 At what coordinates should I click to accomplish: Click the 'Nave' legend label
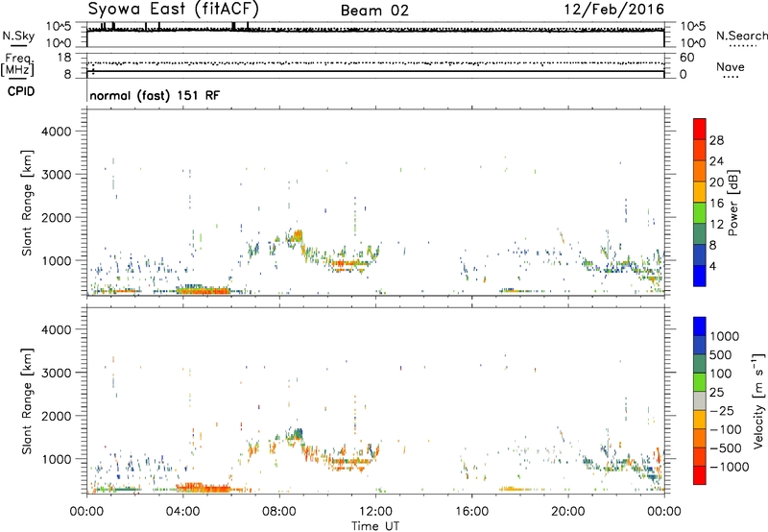coord(731,67)
